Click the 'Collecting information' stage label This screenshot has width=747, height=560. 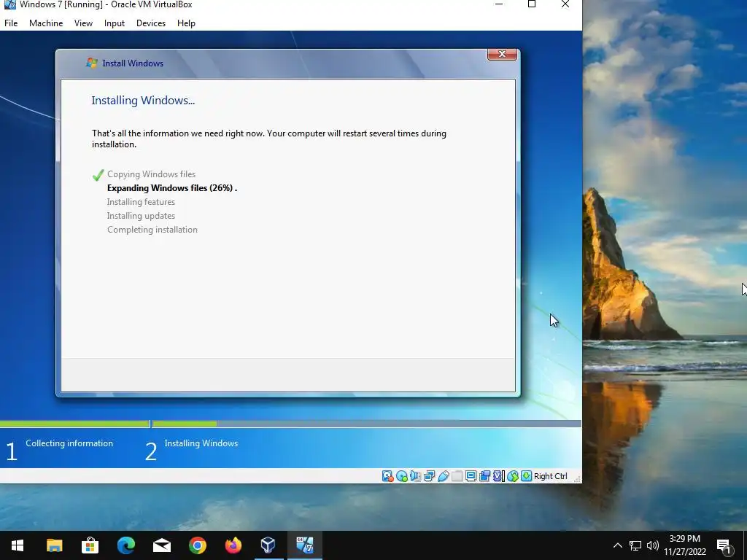(69, 443)
